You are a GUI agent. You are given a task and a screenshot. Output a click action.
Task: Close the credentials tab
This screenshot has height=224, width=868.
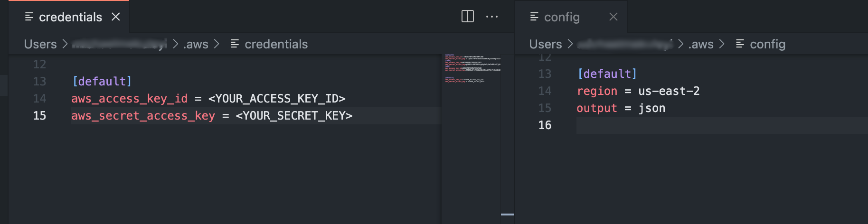pos(115,17)
